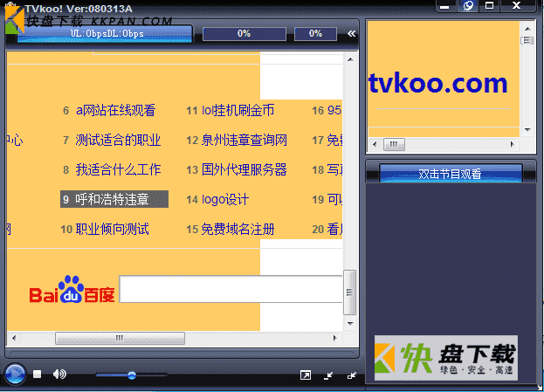The image size is (544, 392).
Task: Click the rightmost resize icon in the bottom bar
Action: [352, 375]
